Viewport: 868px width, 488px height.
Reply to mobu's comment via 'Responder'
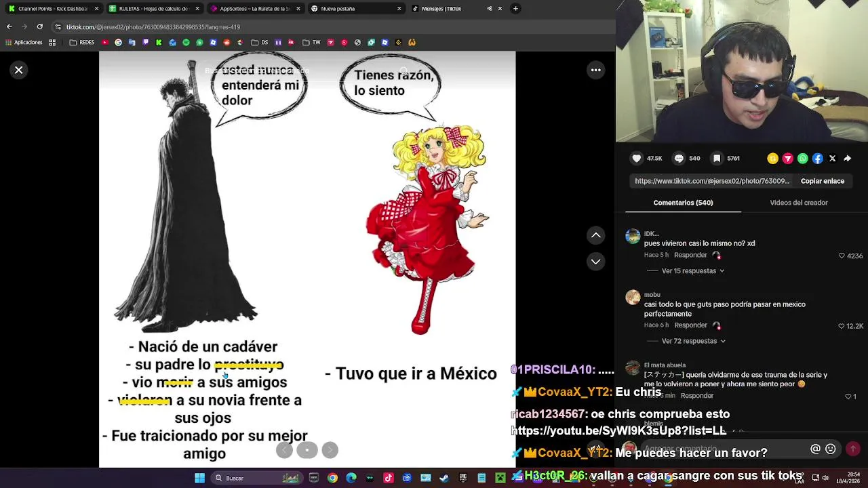690,325
